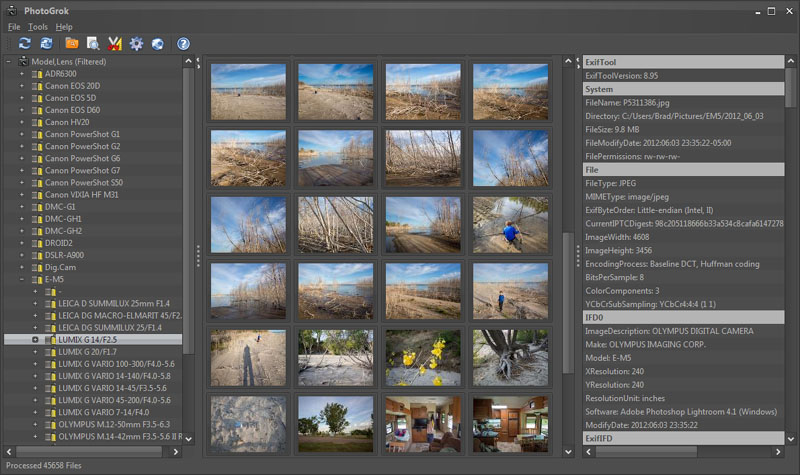Click the globe web toolbar icon

tap(158, 44)
